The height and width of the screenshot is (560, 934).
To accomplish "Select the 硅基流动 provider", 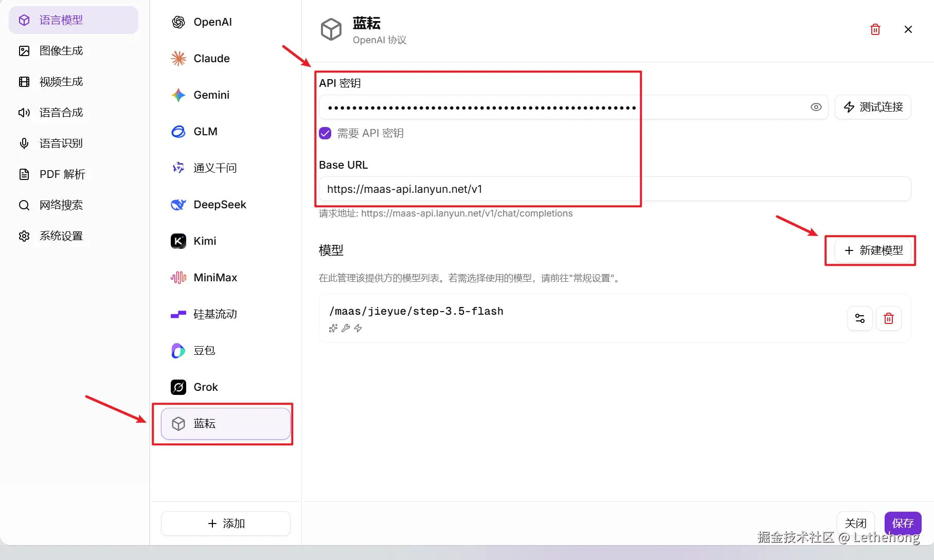I will pos(226,314).
